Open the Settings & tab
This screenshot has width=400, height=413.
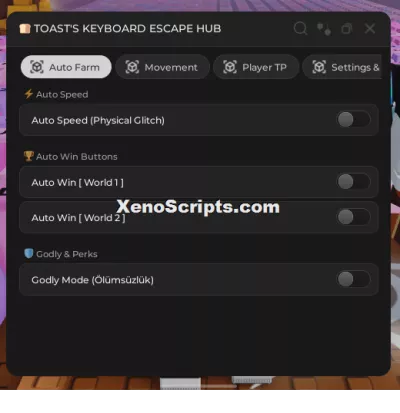click(x=342, y=67)
